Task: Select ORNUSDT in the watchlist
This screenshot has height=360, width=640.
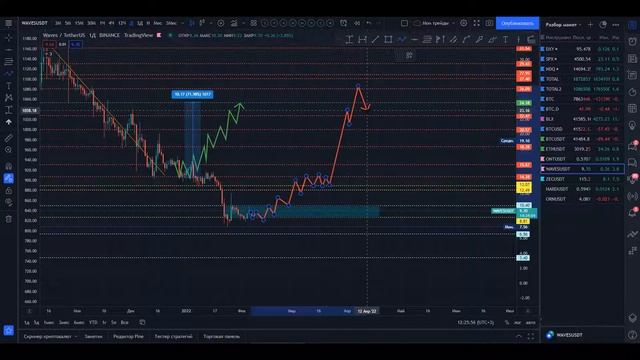Action: point(582,199)
